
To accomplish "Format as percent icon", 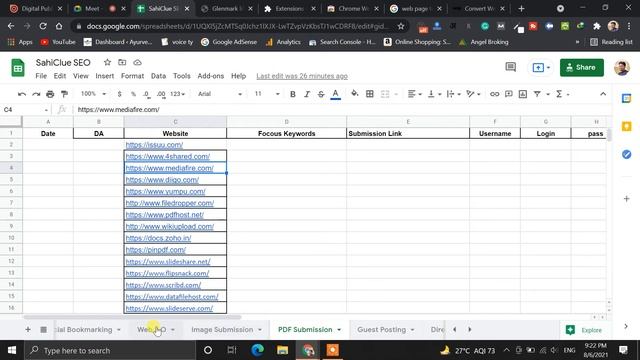I will [133, 94].
